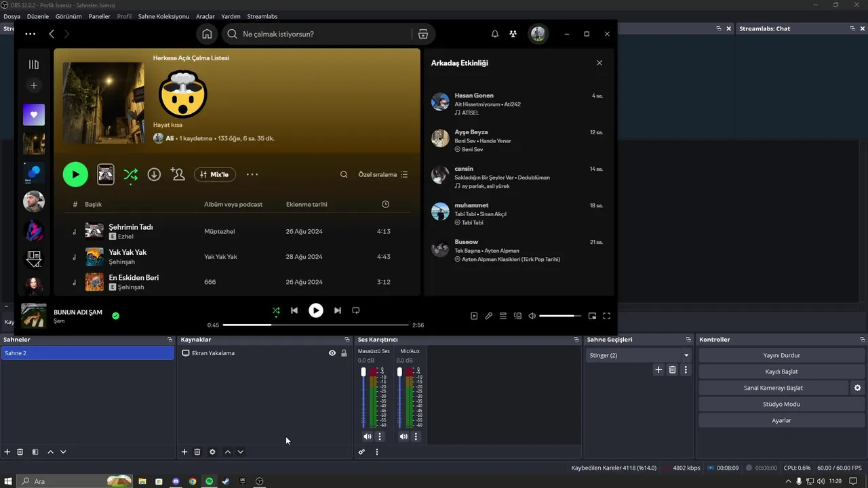The image size is (868, 488).
Task: Open Ayarlar in Kontroller
Action: click(782, 420)
